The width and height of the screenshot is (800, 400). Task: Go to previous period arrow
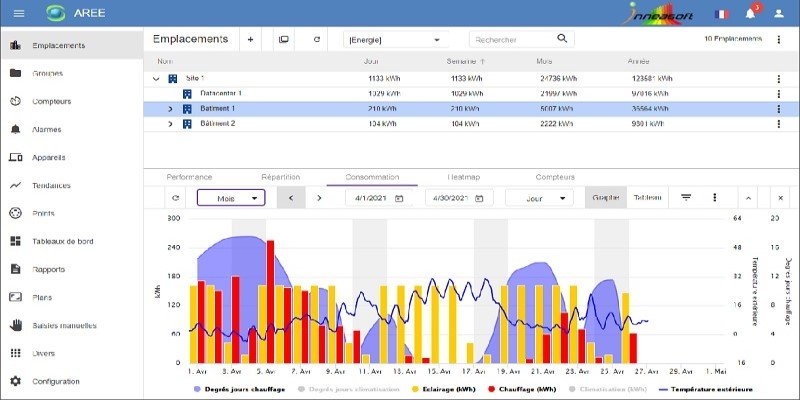(291, 198)
